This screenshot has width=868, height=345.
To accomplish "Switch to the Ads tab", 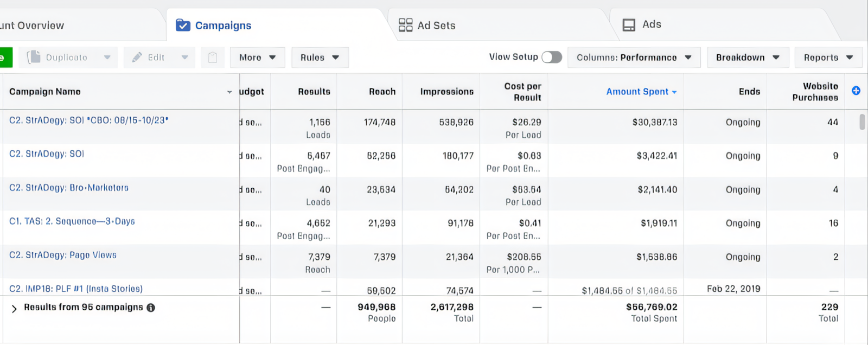I will click(651, 24).
